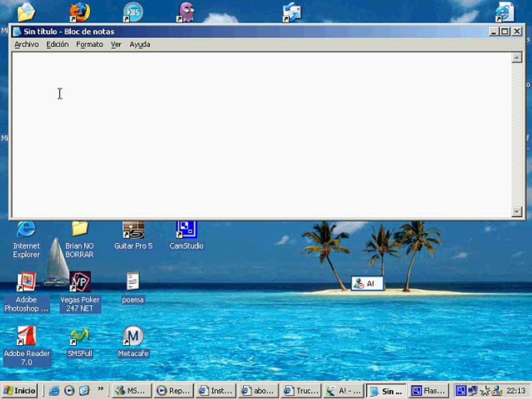Close the Bloc de notas window
Image resolution: width=532 pixels, height=399 pixels.
(x=516, y=32)
